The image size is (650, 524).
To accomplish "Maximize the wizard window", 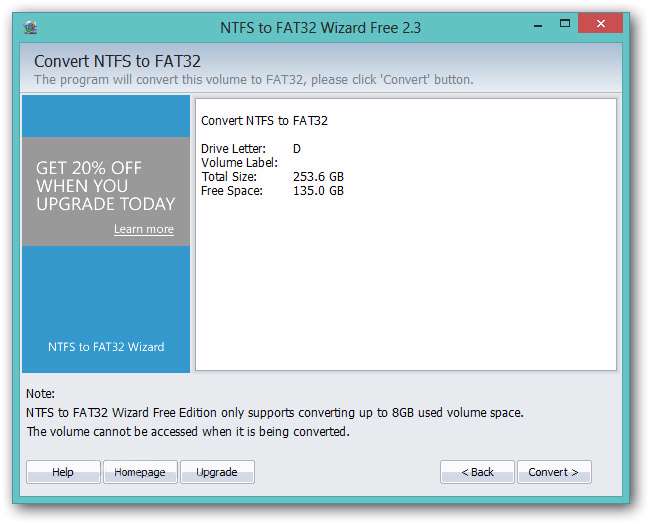I will [565, 24].
